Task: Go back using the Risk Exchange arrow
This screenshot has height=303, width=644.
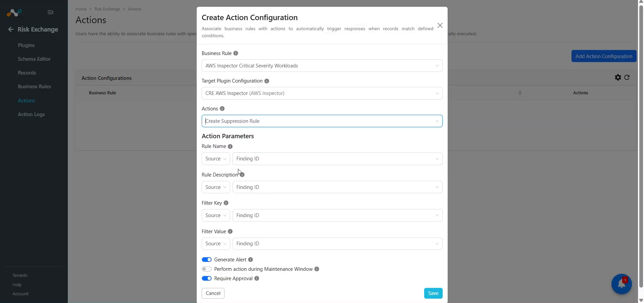Action: point(11,30)
